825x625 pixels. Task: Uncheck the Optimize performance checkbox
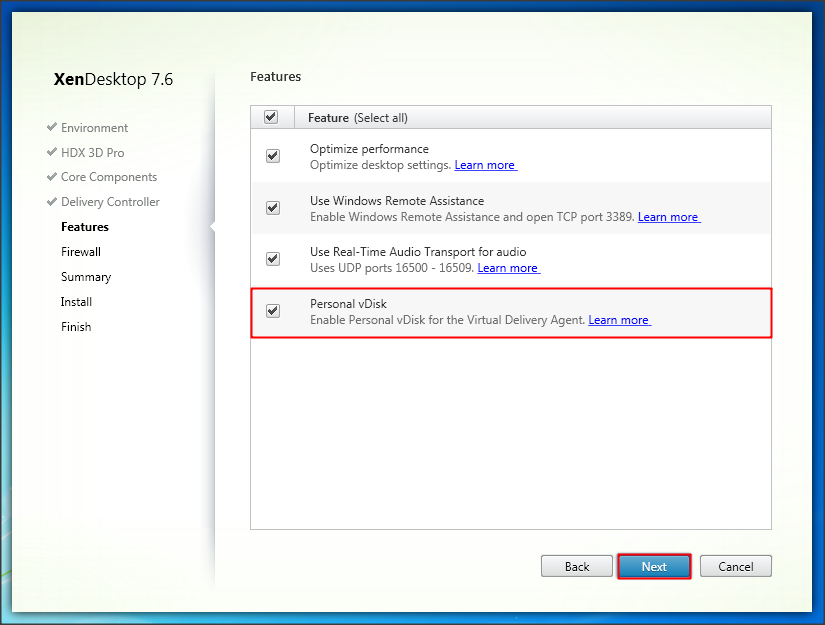click(x=273, y=157)
